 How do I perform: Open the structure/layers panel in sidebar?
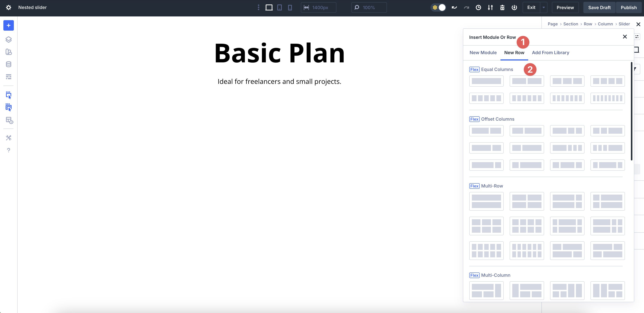[x=8, y=39]
